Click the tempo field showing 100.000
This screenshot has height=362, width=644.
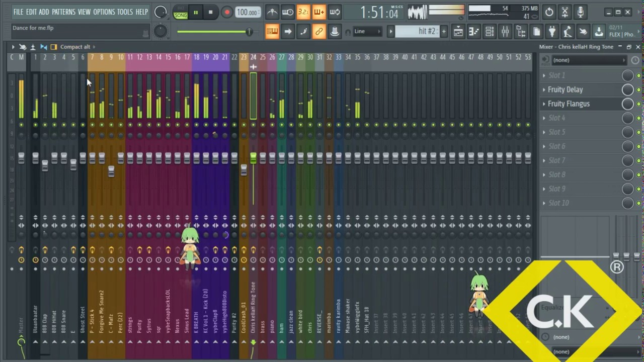click(x=248, y=12)
